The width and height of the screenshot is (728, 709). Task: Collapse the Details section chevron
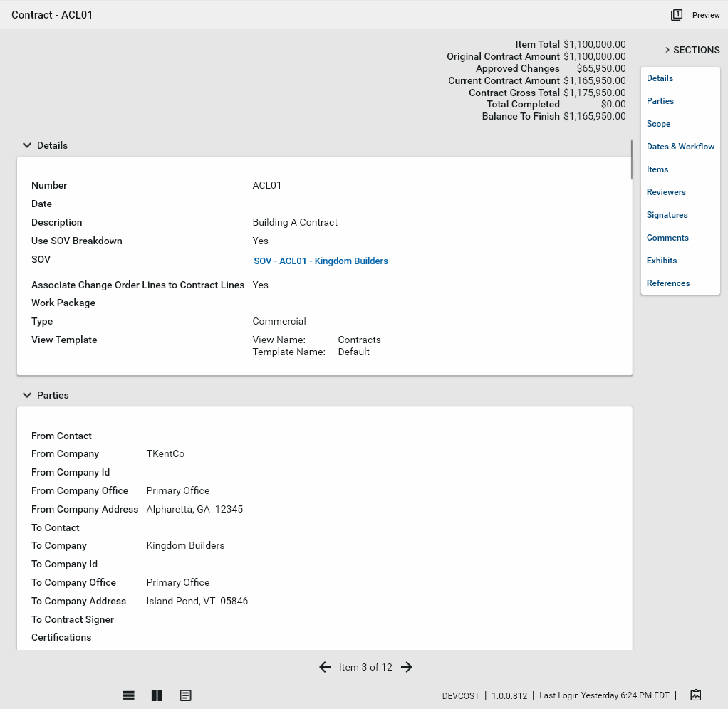pos(27,145)
